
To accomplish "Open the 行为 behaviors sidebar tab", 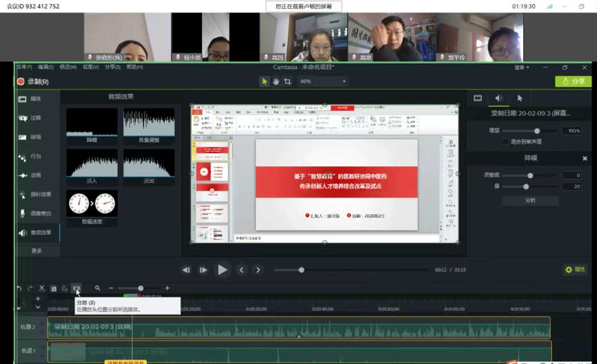I will (38, 156).
